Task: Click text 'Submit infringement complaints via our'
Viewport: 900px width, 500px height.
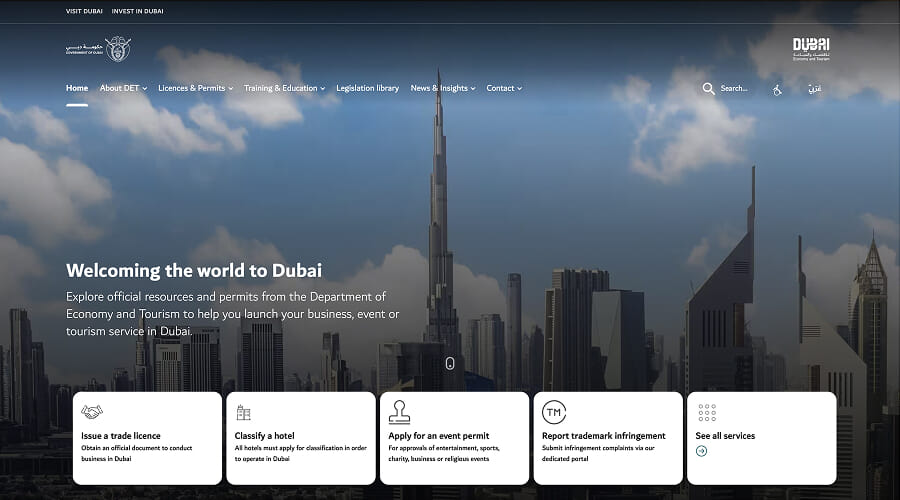Action: (x=598, y=448)
